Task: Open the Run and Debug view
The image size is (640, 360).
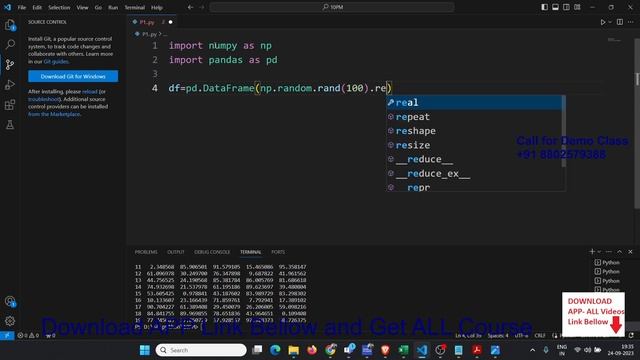Action: pos(10,84)
